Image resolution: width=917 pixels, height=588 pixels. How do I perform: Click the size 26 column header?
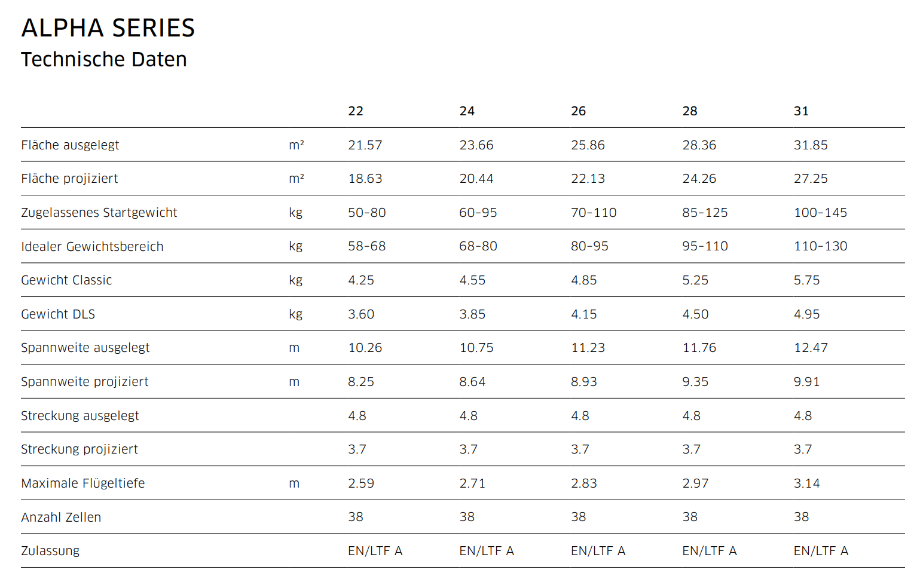[578, 111]
